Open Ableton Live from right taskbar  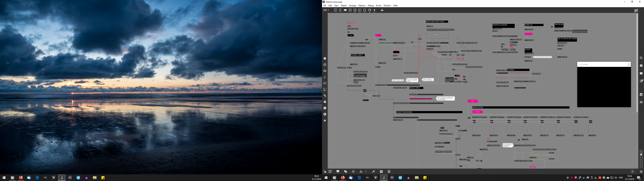(x=392, y=178)
